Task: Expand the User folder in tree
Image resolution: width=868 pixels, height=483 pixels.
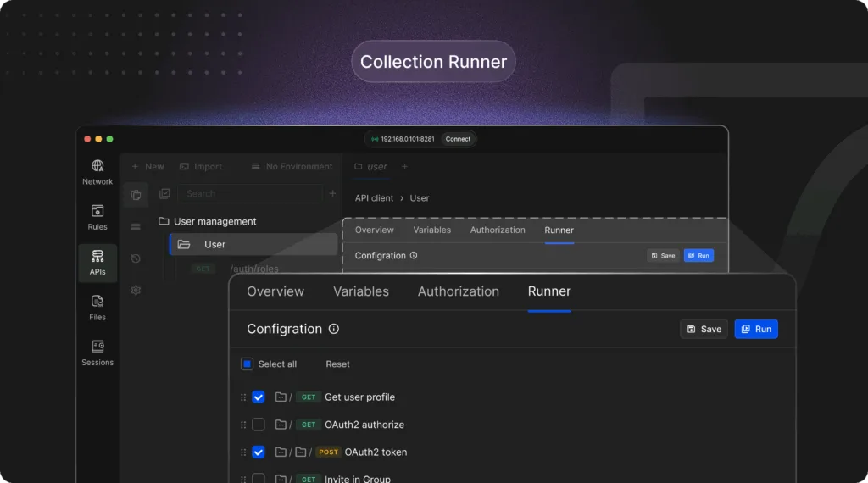Action: pyautogui.click(x=214, y=245)
